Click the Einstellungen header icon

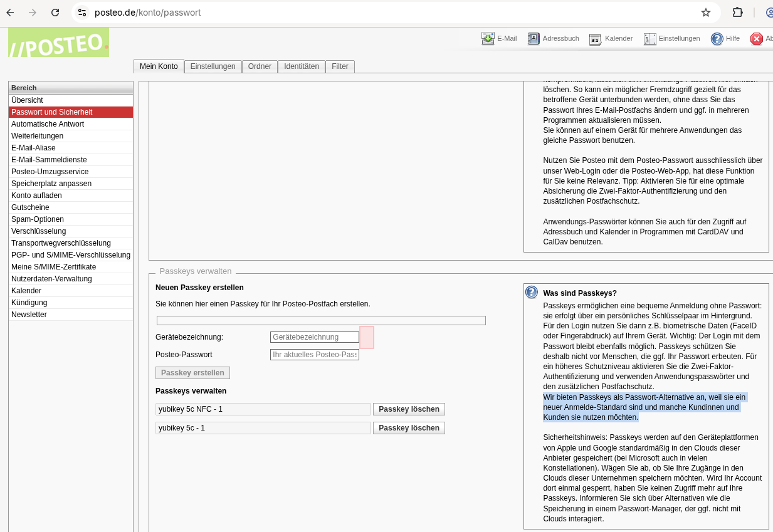tap(649, 39)
